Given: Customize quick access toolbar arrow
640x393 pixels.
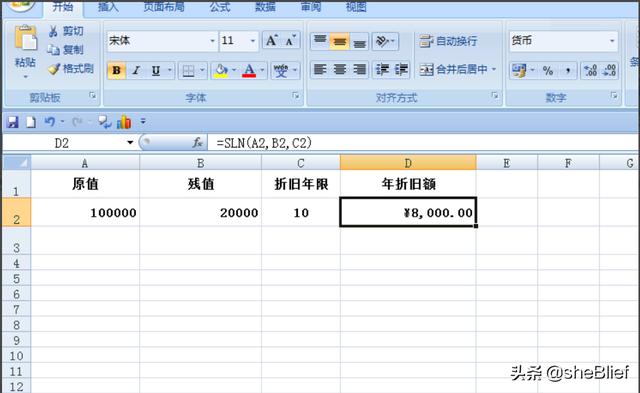Looking at the screenshot, I should tap(143, 122).
